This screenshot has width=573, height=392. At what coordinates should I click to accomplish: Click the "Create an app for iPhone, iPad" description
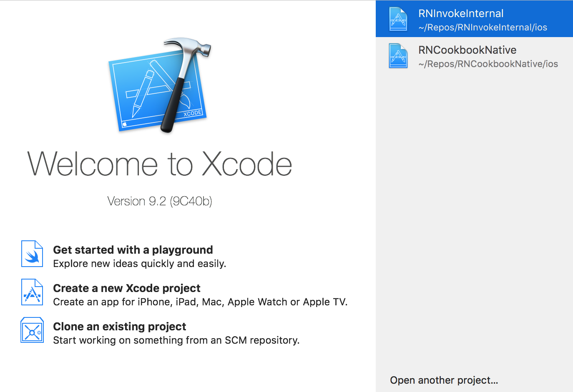[200, 302]
